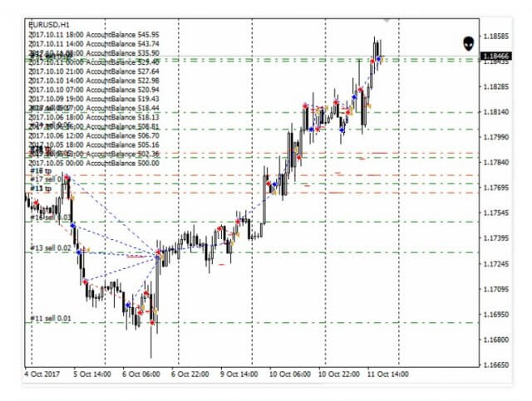532x401 pixels.
Task: Click the AccountBalance 520.94 log line
Action: point(94,90)
